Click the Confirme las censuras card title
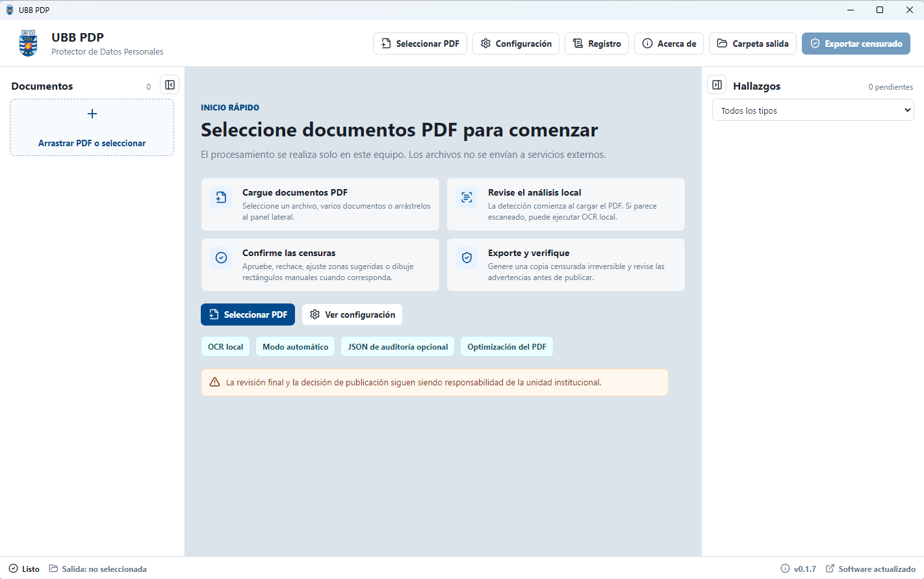The width and height of the screenshot is (924, 579). [x=289, y=253]
